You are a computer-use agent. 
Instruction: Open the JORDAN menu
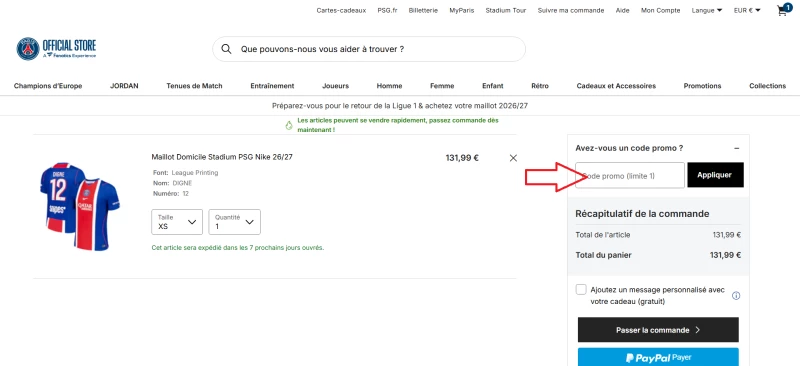124,86
